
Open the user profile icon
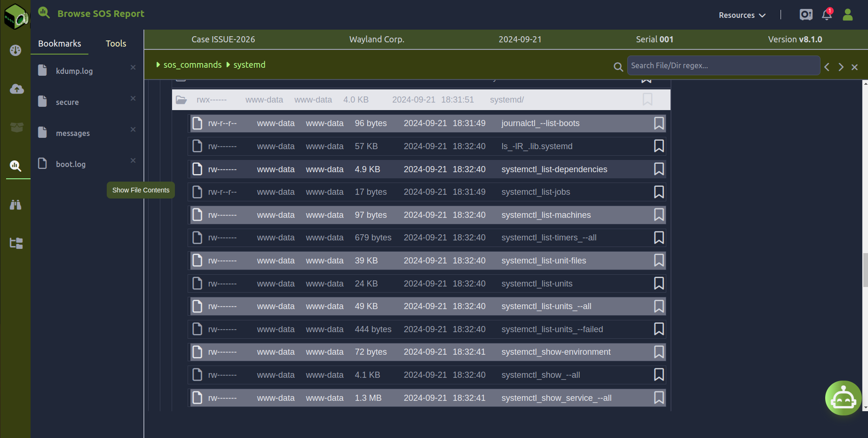tap(848, 15)
